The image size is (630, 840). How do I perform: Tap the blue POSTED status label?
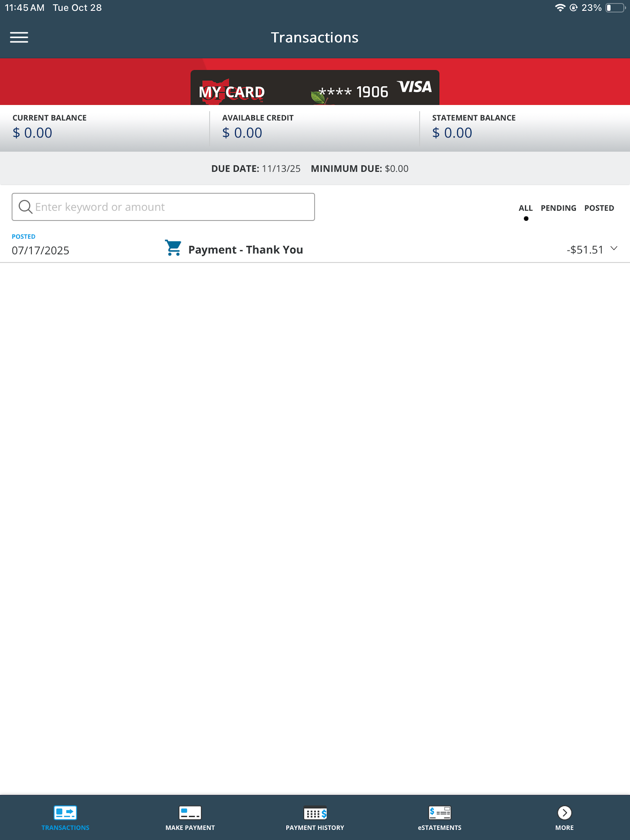click(x=24, y=236)
